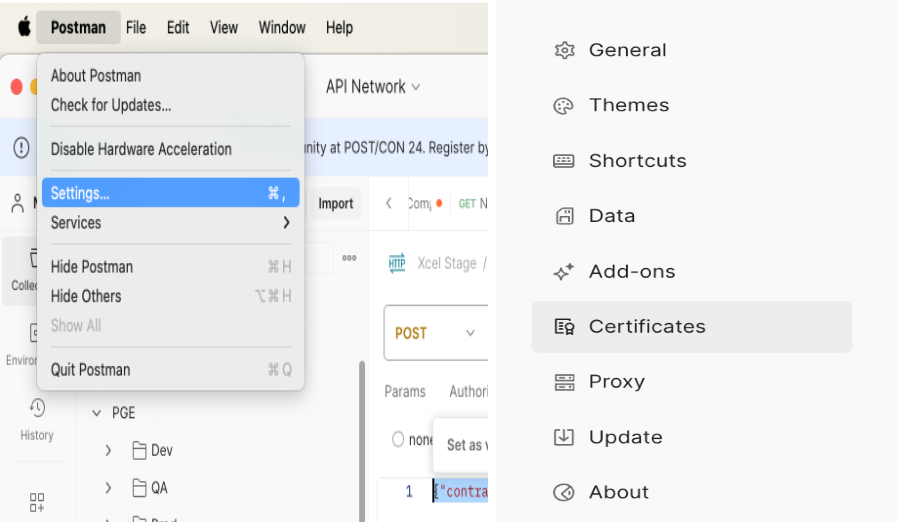Open Themes settings label
918x522 pixels.
629,105
